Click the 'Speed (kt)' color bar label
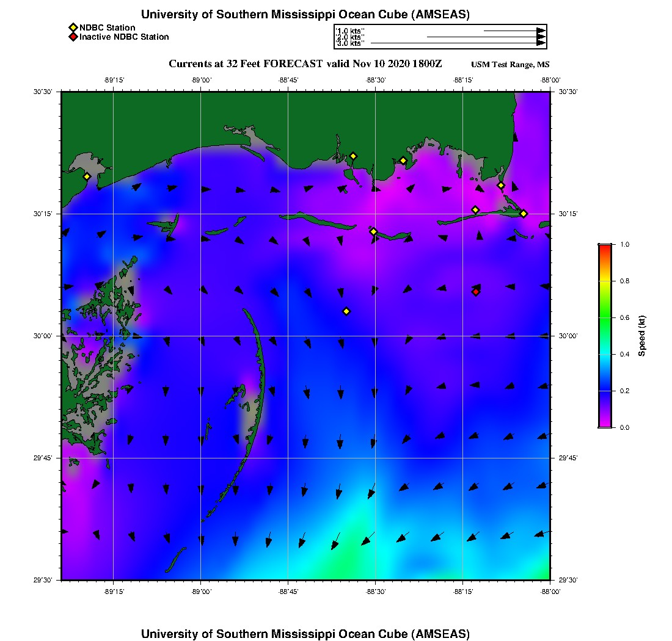The width and height of the screenshot is (672, 641). pyautogui.click(x=641, y=336)
